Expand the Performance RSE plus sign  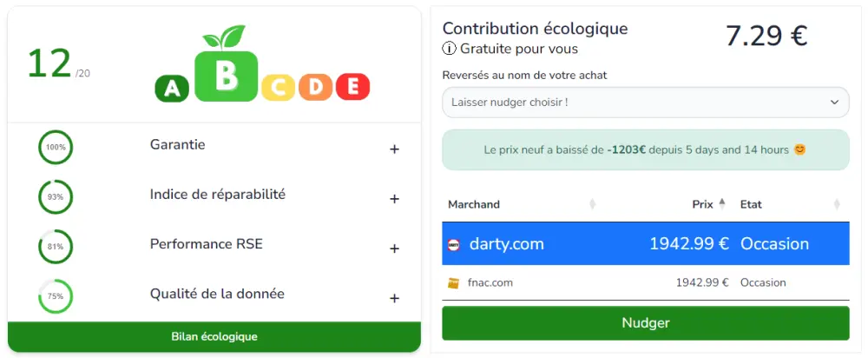[x=394, y=249]
